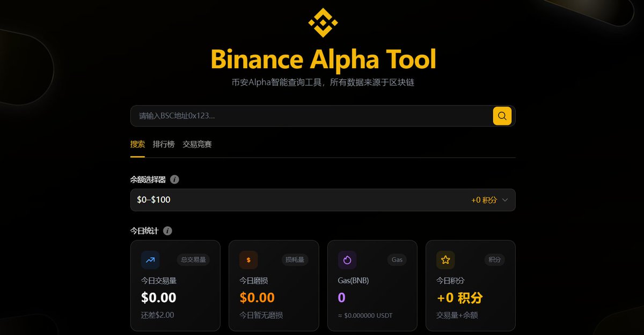The width and height of the screenshot is (644, 335).
Task: Switch to the 排行榜 tab
Action: coord(164,145)
